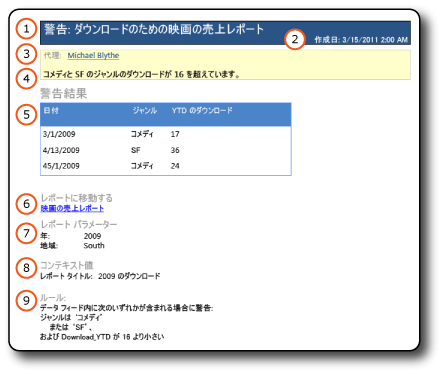Click the 作成日: 3/15/2011 2:00 AM timestamp
This screenshot has height=374, width=443.
[x=361, y=40]
